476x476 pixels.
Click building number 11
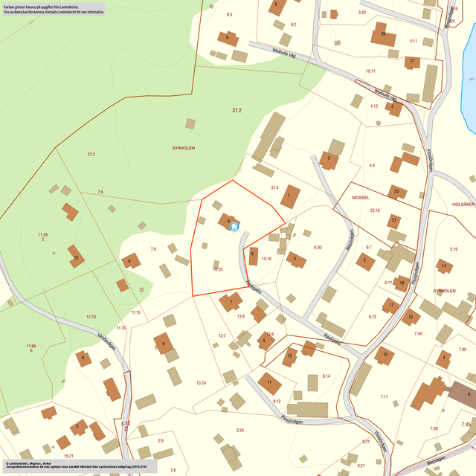coord(269,383)
